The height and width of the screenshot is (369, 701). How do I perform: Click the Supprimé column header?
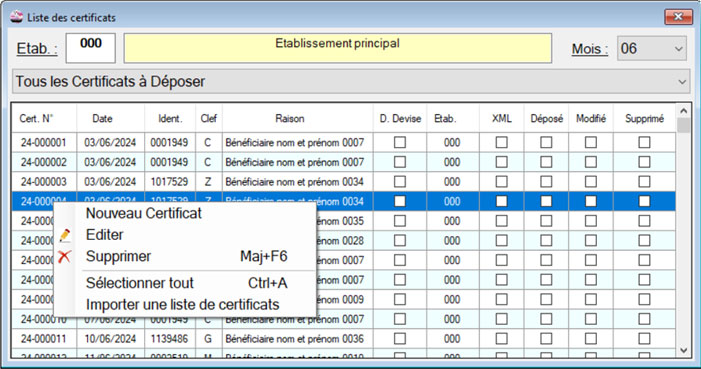tap(644, 119)
